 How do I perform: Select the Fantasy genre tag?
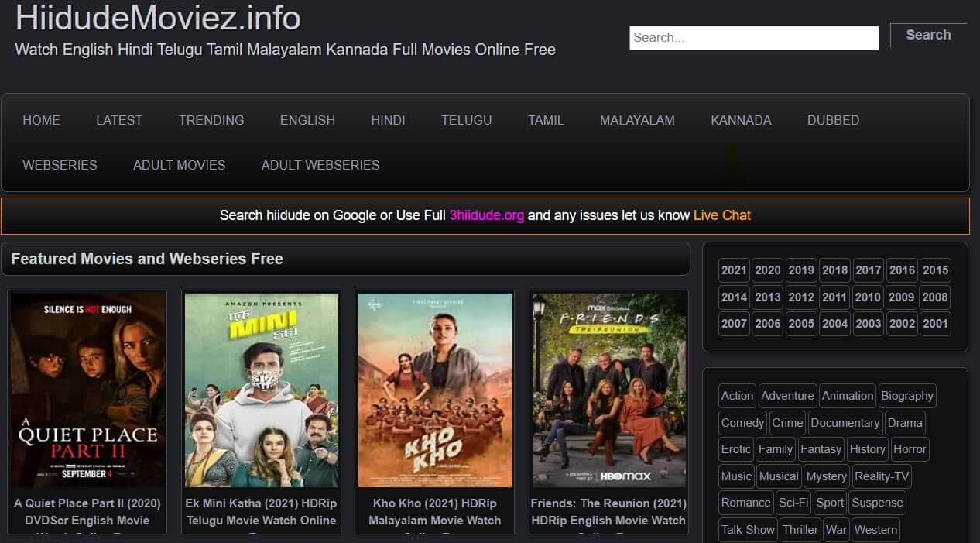(x=821, y=449)
